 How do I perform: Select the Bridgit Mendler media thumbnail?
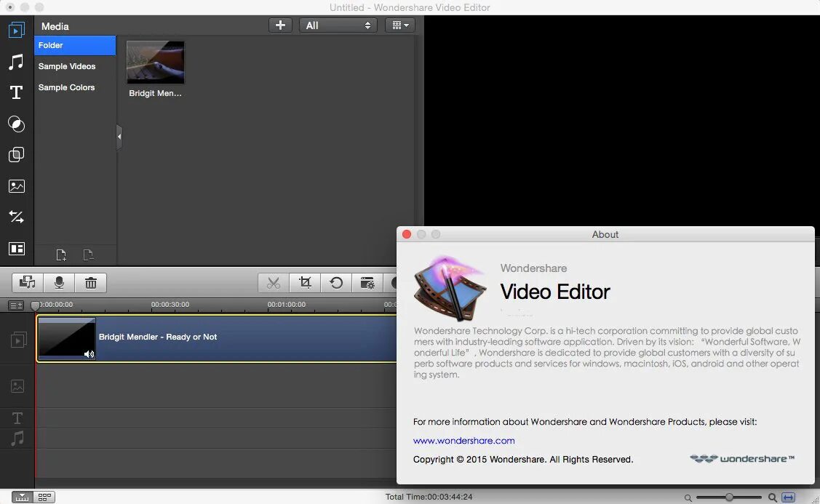coord(155,63)
